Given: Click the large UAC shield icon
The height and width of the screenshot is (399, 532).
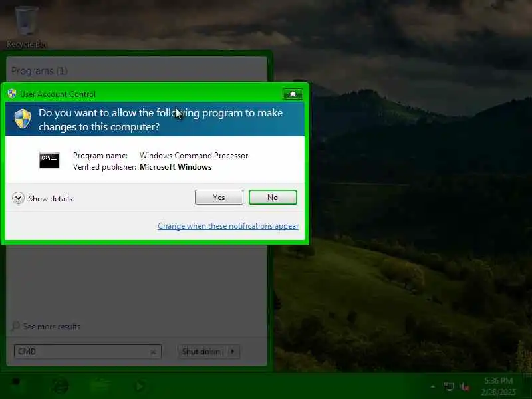Looking at the screenshot, I should (x=23, y=119).
